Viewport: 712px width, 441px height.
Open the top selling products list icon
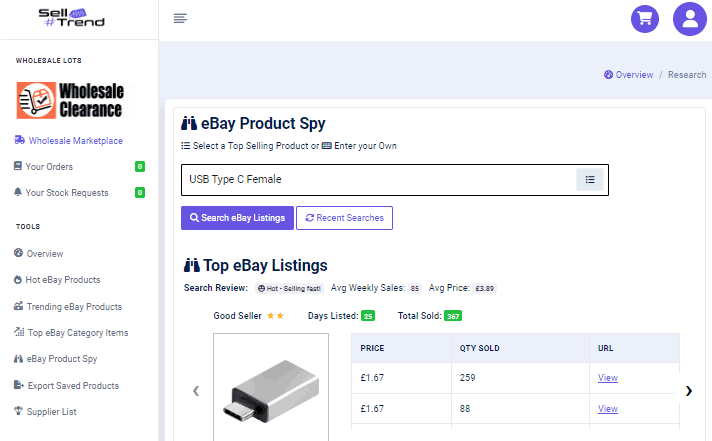pyautogui.click(x=590, y=180)
